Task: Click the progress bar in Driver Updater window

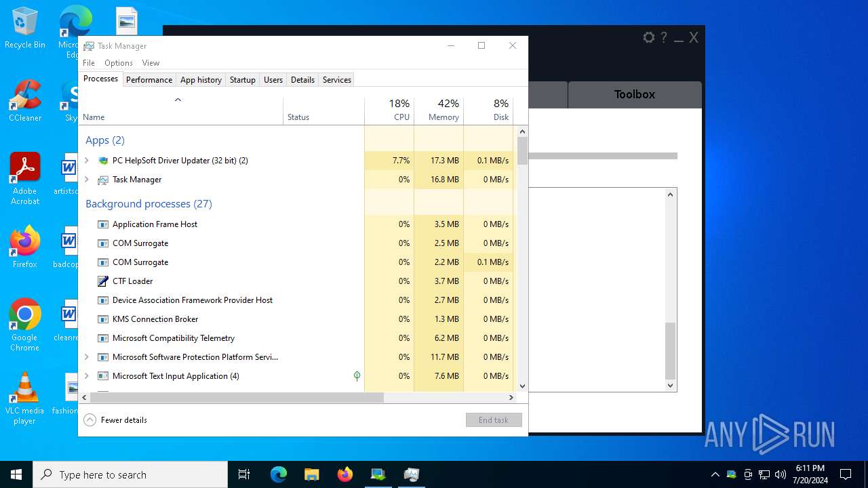Action: coord(603,156)
